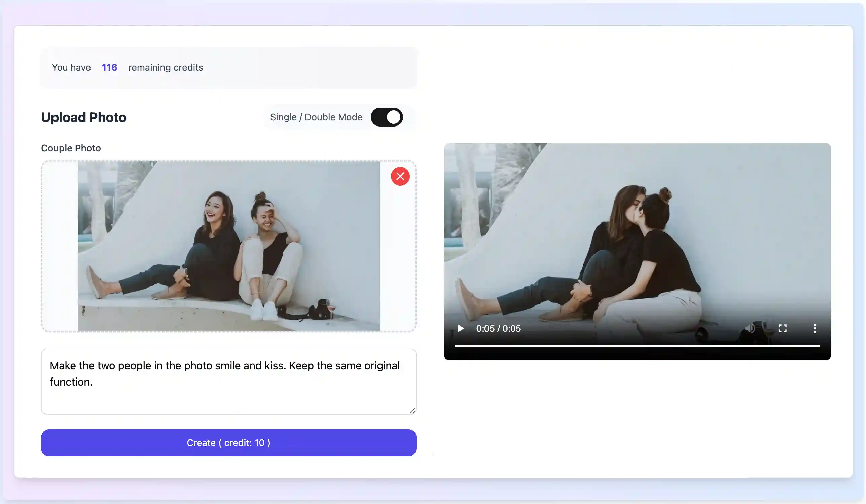
Task: Click Create button to generate animation
Action: (228, 443)
